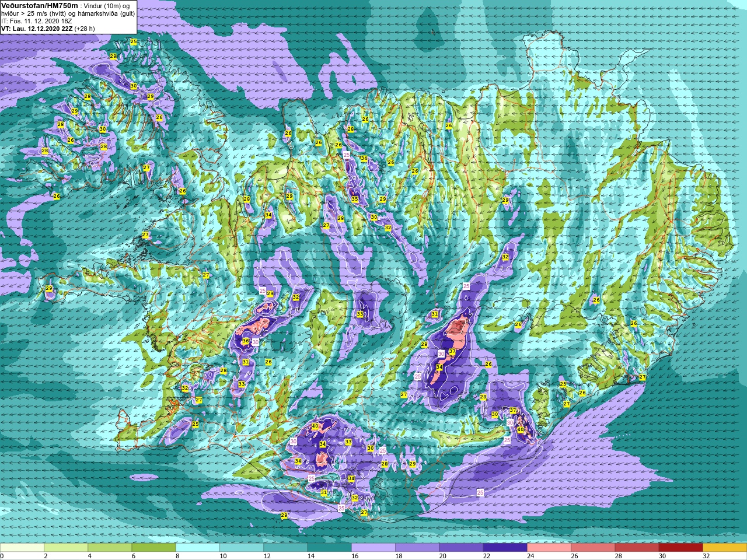Click the 'IT: Fös. 11. 12. 2020 18Z' line
Image resolution: width=747 pixels, height=560 pixels.
click(x=37, y=20)
